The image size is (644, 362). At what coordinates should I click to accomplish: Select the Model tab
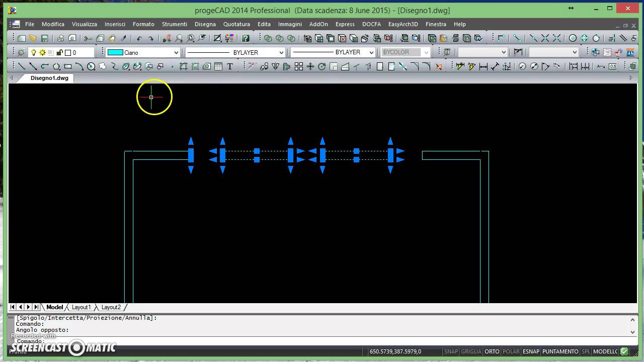point(54,307)
